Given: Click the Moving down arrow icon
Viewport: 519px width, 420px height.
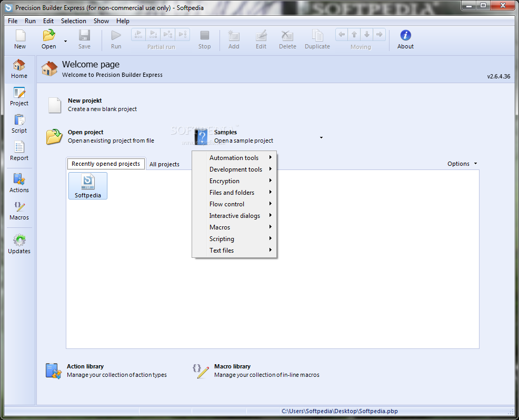Looking at the screenshot, I should click(367, 34).
